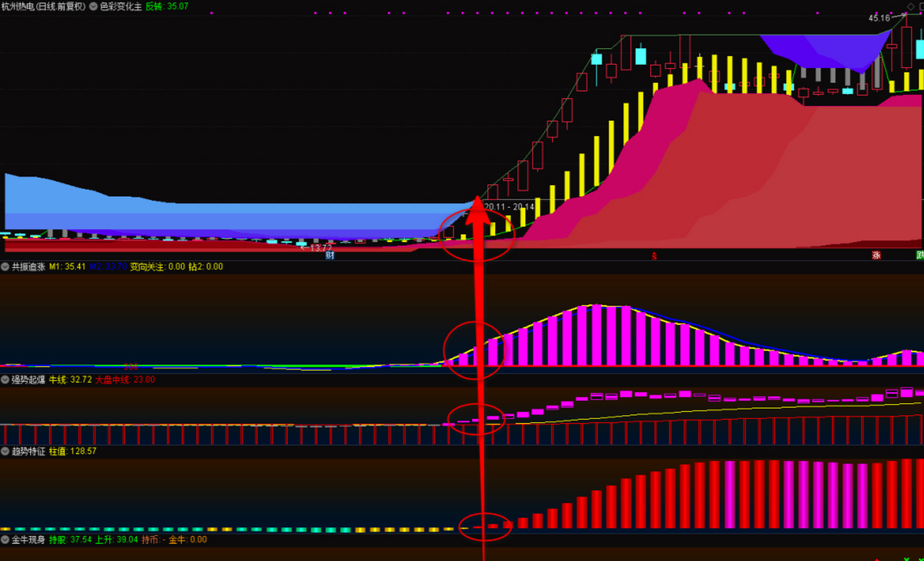The image size is (924, 561).
Task: Click the 45.16 high price label
Action: (x=879, y=18)
